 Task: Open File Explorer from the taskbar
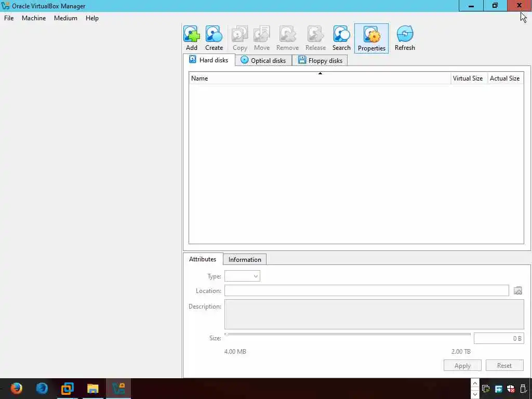pyautogui.click(x=92, y=388)
